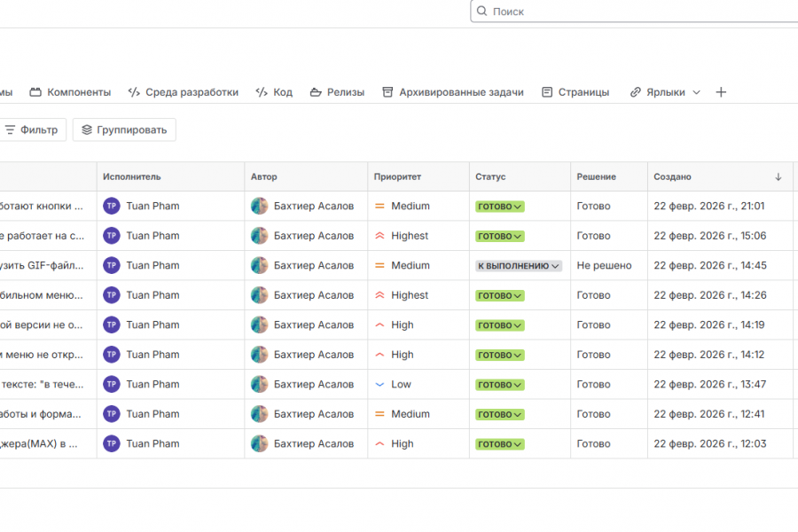
Task: Click the search magnifier icon
Action: [x=481, y=12]
